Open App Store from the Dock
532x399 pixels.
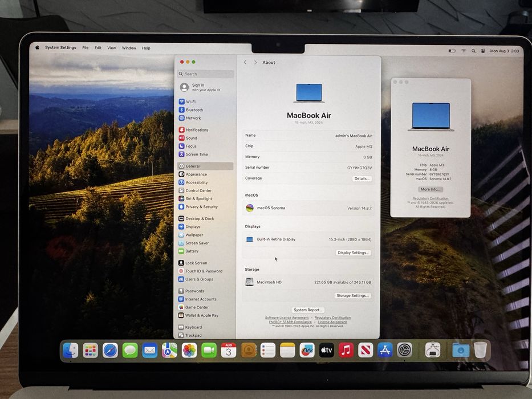pos(385,350)
